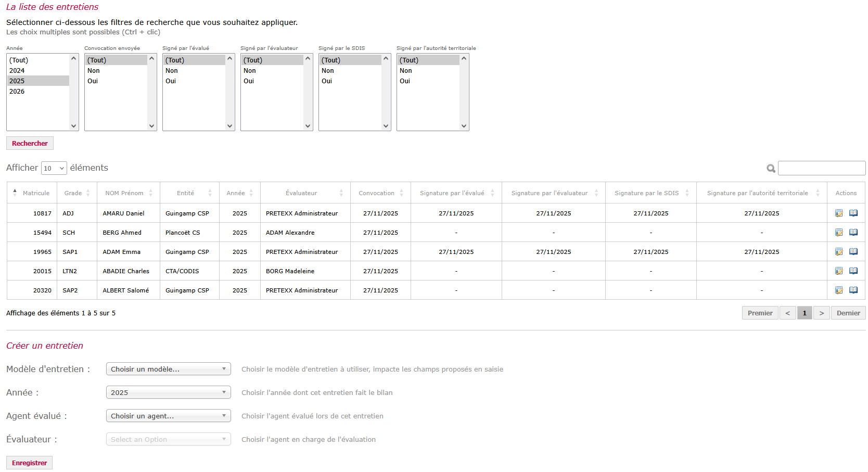Open the book icon for BERG Ahmed
Viewport: 868px width, 472px height.
point(853,233)
